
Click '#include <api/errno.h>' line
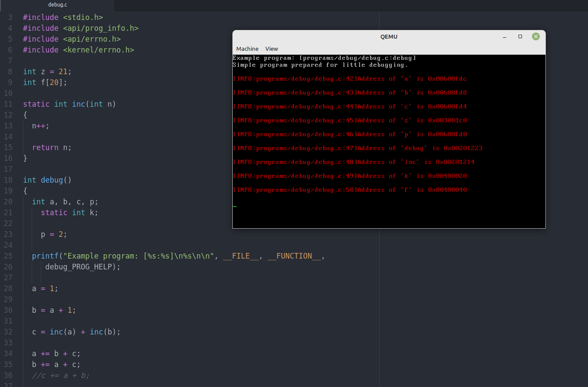tap(72, 39)
